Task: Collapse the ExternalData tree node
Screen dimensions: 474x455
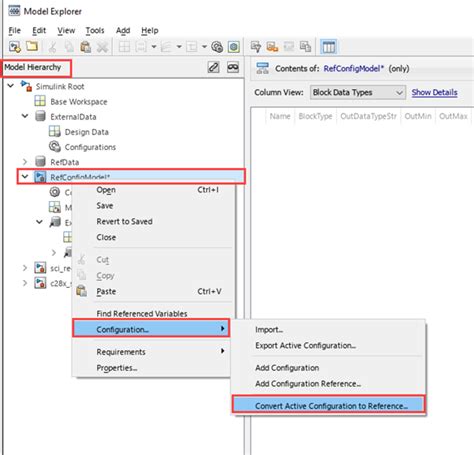Action: (x=25, y=116)
